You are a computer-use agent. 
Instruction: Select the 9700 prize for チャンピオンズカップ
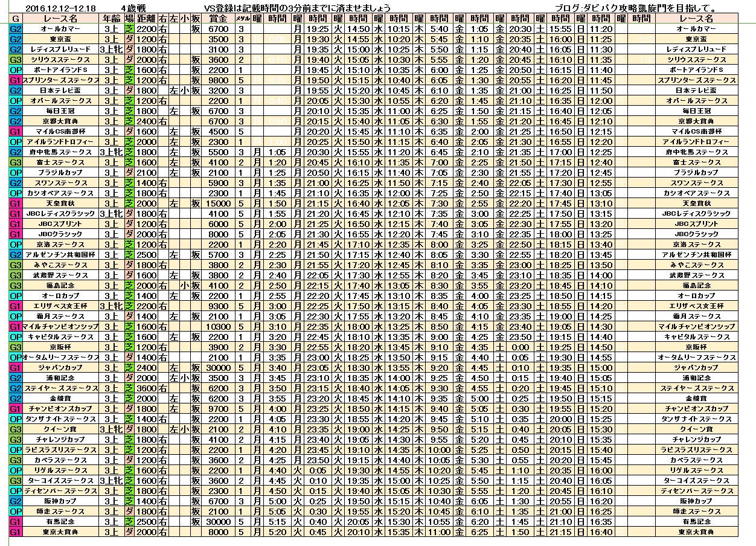(x=217, y=408)
